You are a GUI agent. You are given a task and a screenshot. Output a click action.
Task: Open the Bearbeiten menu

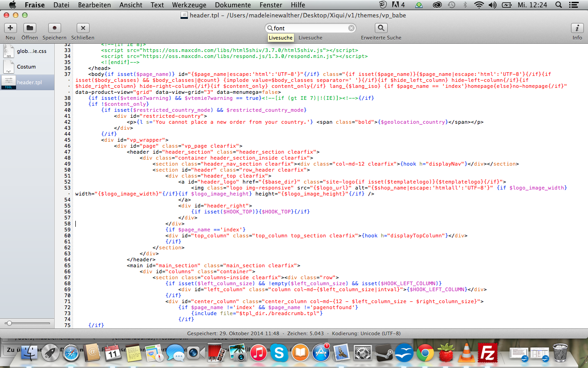(94, 5)
